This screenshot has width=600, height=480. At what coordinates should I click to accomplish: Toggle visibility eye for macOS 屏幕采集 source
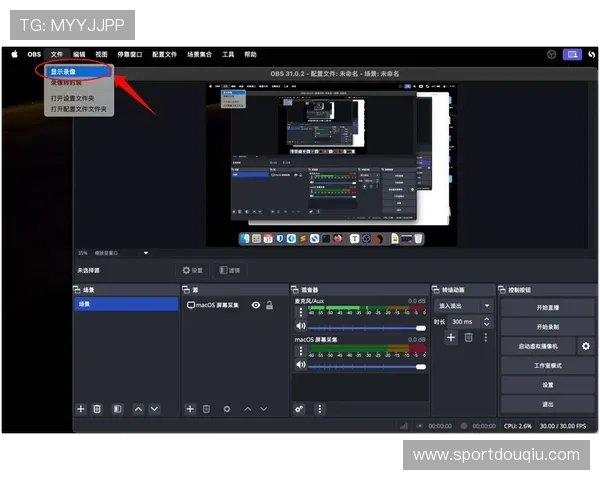(x=256, y=305)
